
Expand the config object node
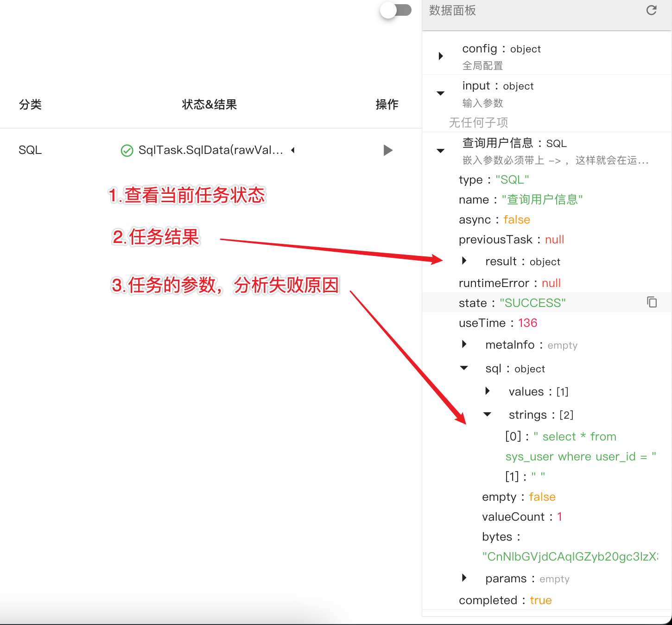point(441,56)
